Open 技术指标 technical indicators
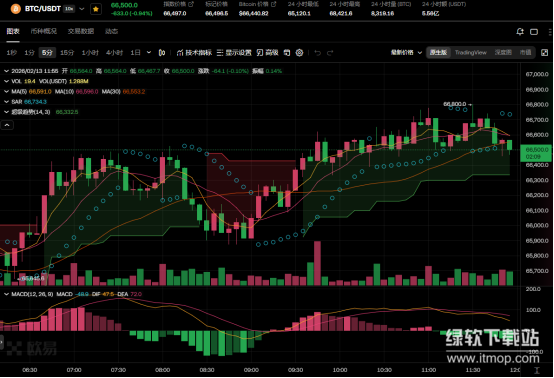554x378 pixels. 194,53
